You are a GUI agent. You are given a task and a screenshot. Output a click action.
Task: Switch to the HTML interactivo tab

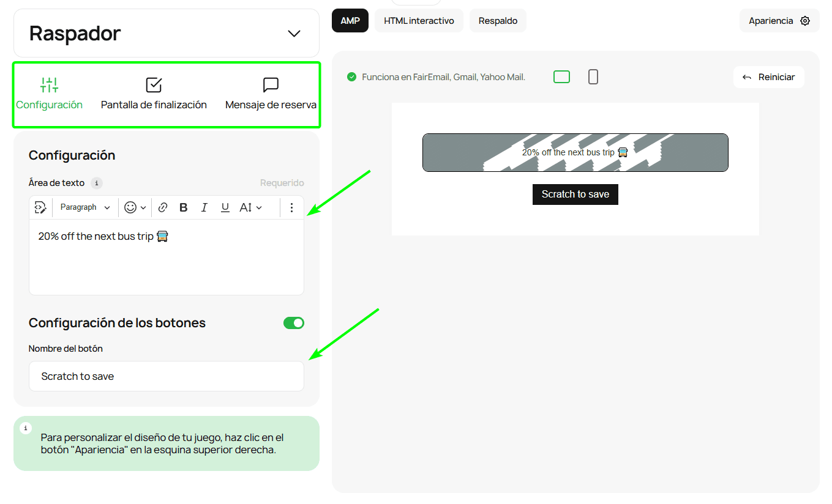pos(419,20)
